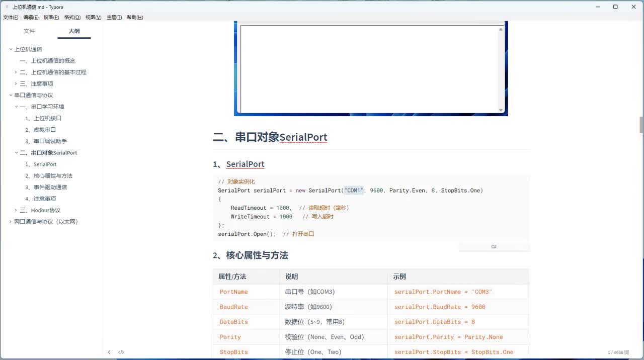Jump to 1、上位机接口 in outline
This screenshot has height=360, width=644.
43,118
